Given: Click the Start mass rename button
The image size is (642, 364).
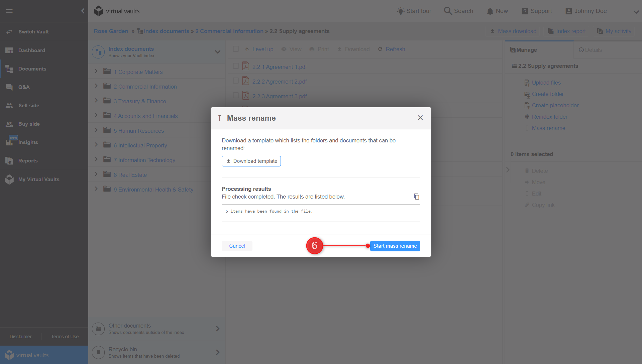Looking at the screenshot, I should [x=395, y=245].
